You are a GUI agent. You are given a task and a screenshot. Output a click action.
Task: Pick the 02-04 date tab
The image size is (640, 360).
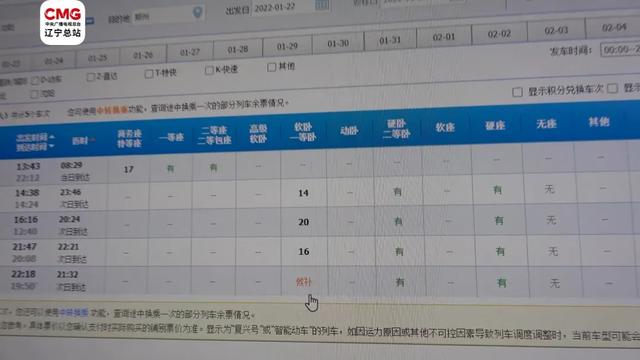click(x=613, y=27)
